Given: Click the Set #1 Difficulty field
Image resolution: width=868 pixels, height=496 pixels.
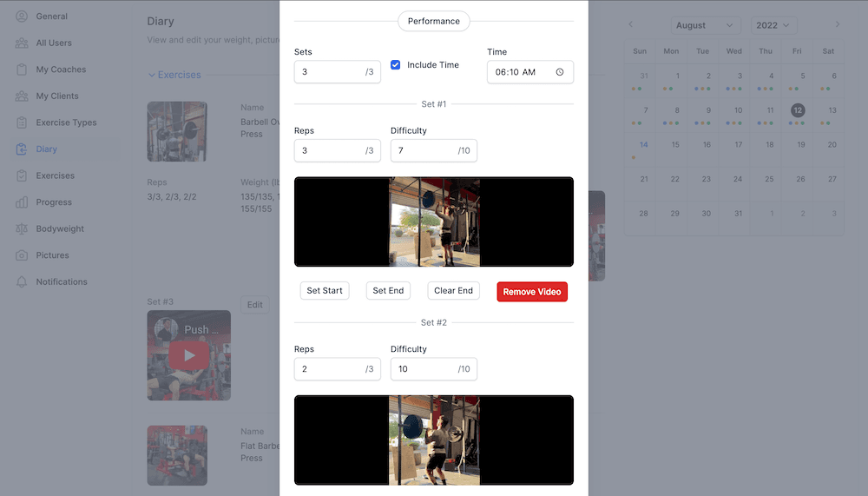Looking at the screenshot, I should [433, 151].
